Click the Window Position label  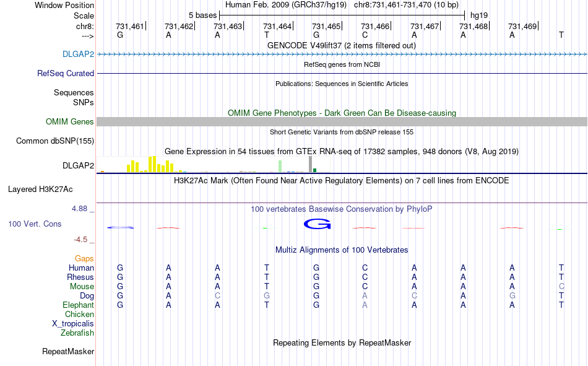pyautogui.click(x=64, y=5)
